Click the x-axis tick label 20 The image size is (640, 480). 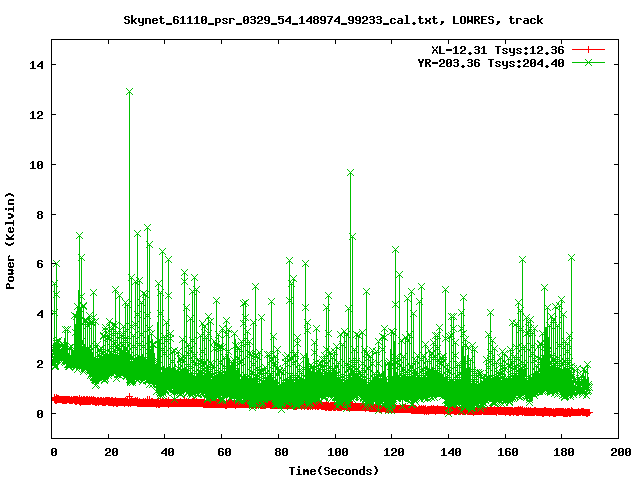click(111, 452)
